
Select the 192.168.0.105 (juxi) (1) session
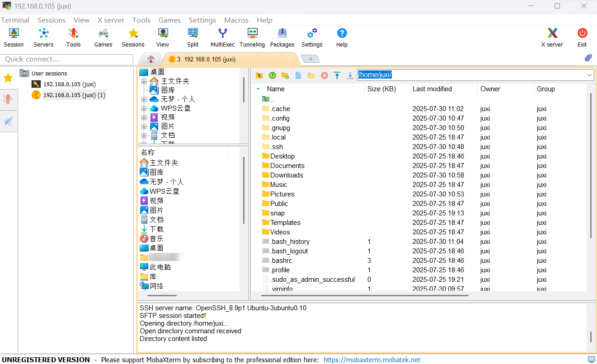point(69,95)
